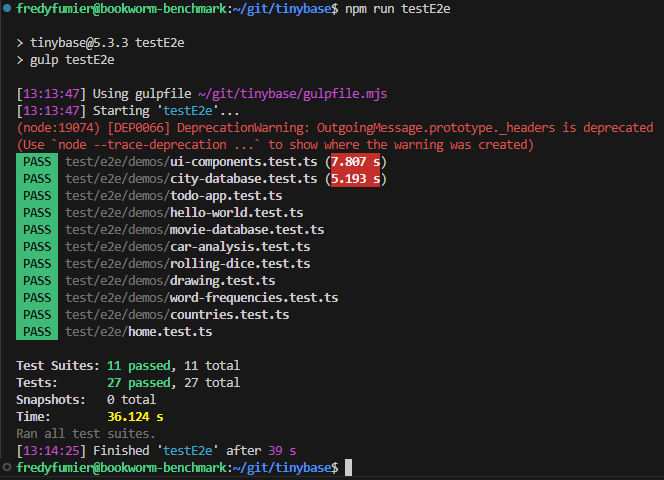Screen dimensions: 664x480
Task: Click home.test.ts file path
Action: [138, 331]
